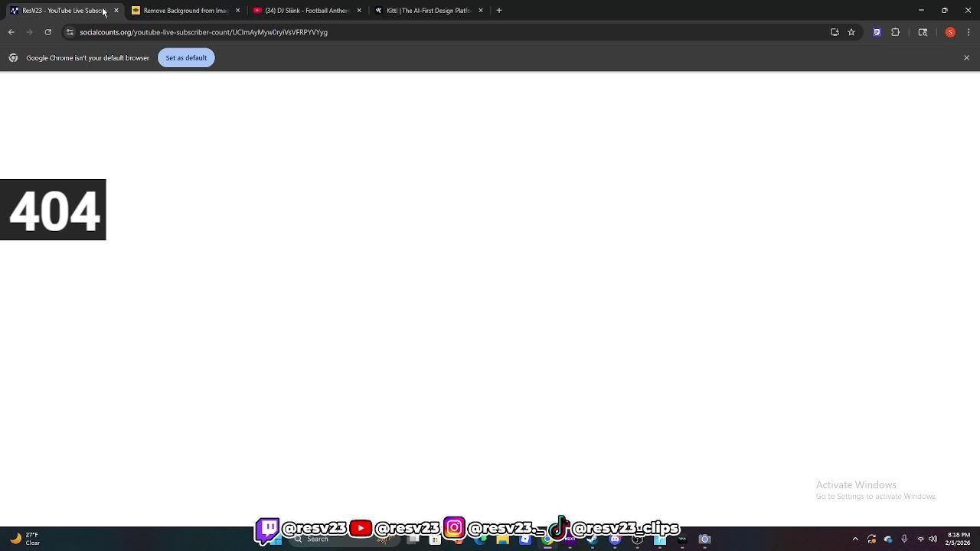Open the Twitch extension icon
The height and width of the screenshot is (551, 980).
tap(877, 32)
